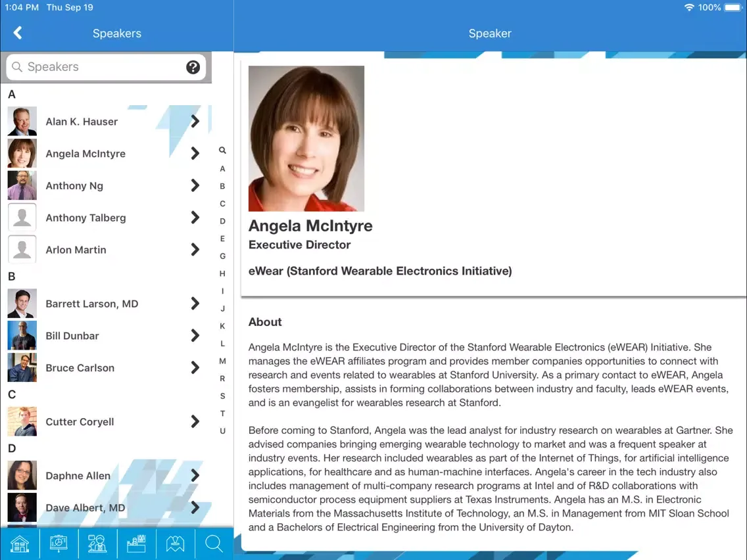Image resolution: width=747 pixels, height=560 pixels.
Task: Open Bill Dunbar chevron
Action: point(195,335)
